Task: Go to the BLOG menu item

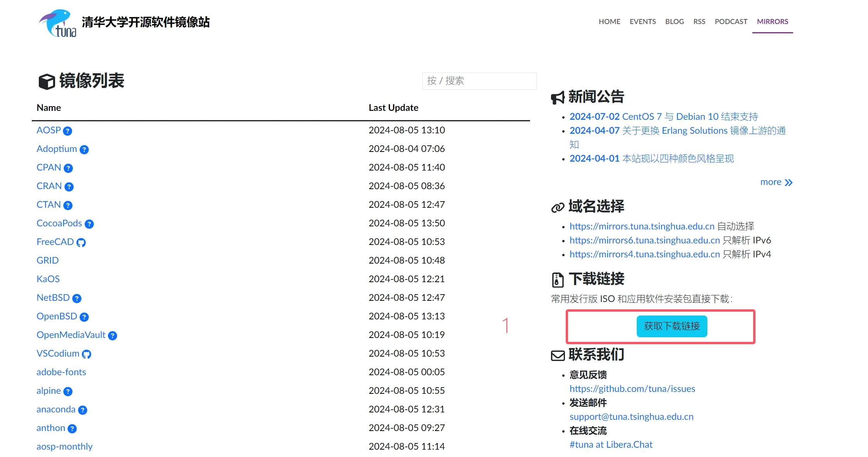Action: coord(674,22)
